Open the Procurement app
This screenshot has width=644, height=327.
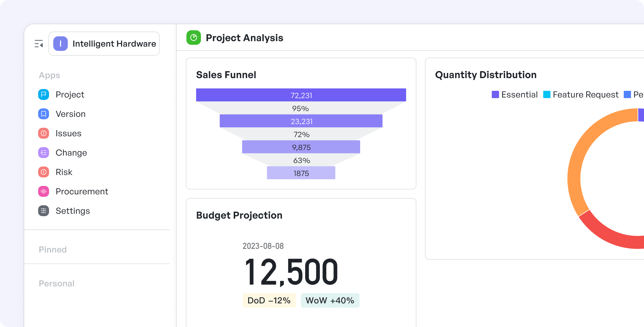tap(82, 191)
